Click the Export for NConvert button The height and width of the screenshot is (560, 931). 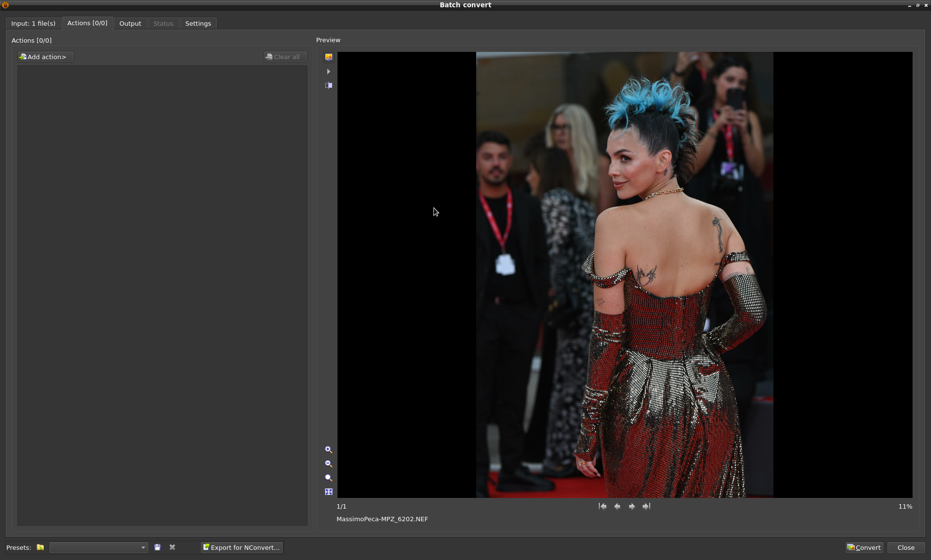tap(241, 547)
